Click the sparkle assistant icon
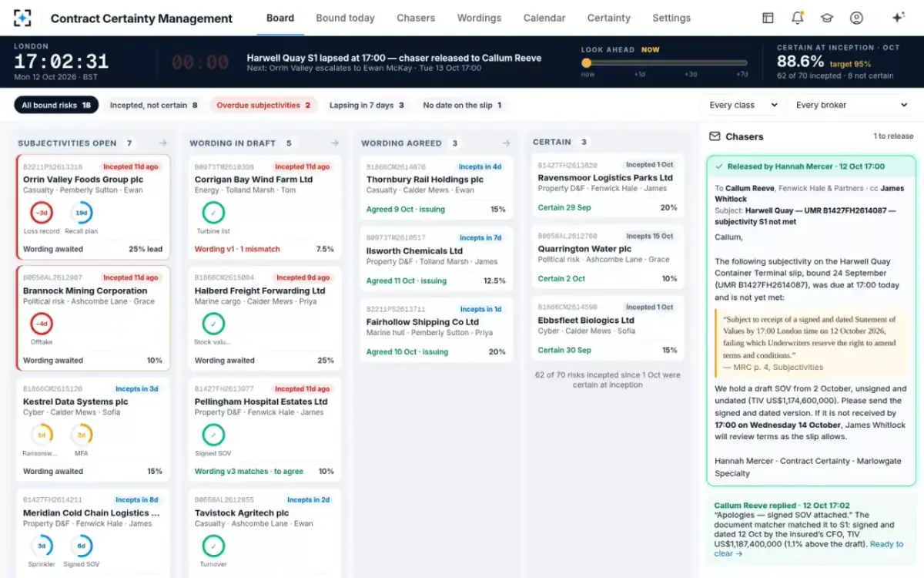Viewport: 924px width, 578px height. point(898,18)
